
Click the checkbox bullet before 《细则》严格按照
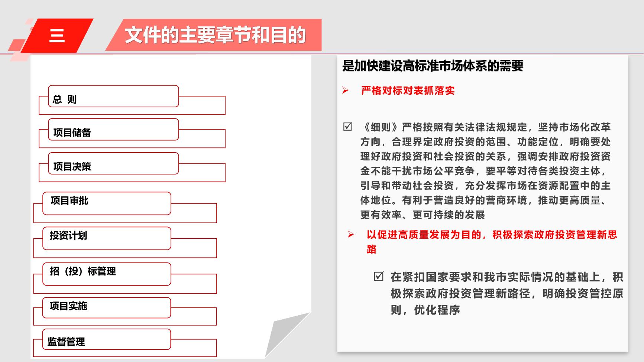click(347, 127)
